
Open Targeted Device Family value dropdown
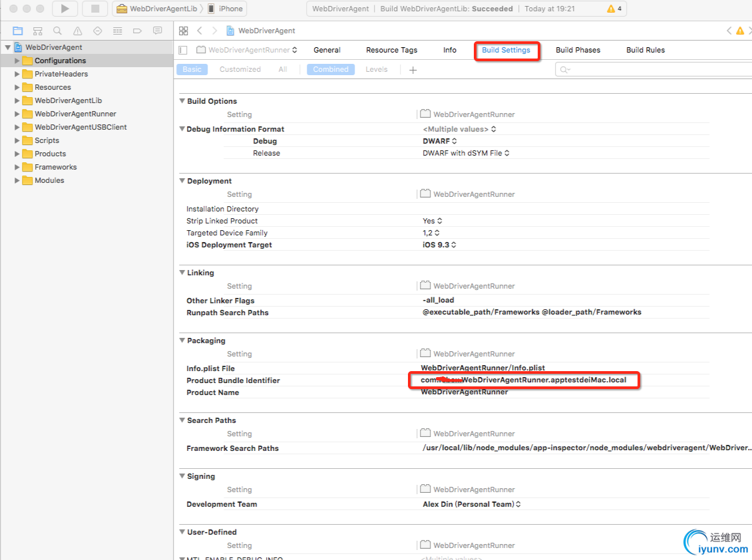(x=431, y=233)
